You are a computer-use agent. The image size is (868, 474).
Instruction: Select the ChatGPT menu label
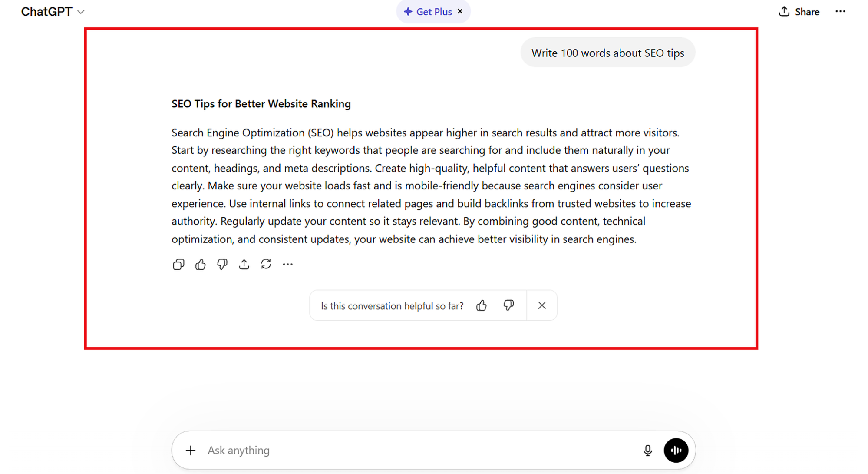pyautogui.click(x=47, y=12)
